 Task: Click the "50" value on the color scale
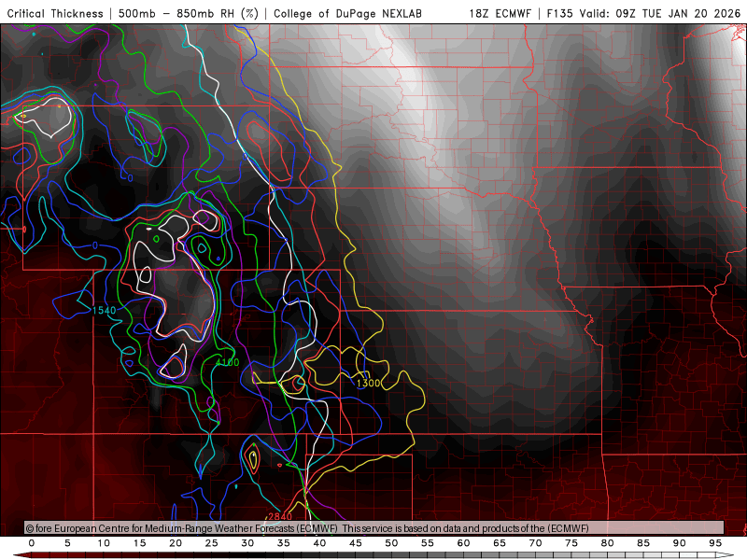[x=391, y=543]
